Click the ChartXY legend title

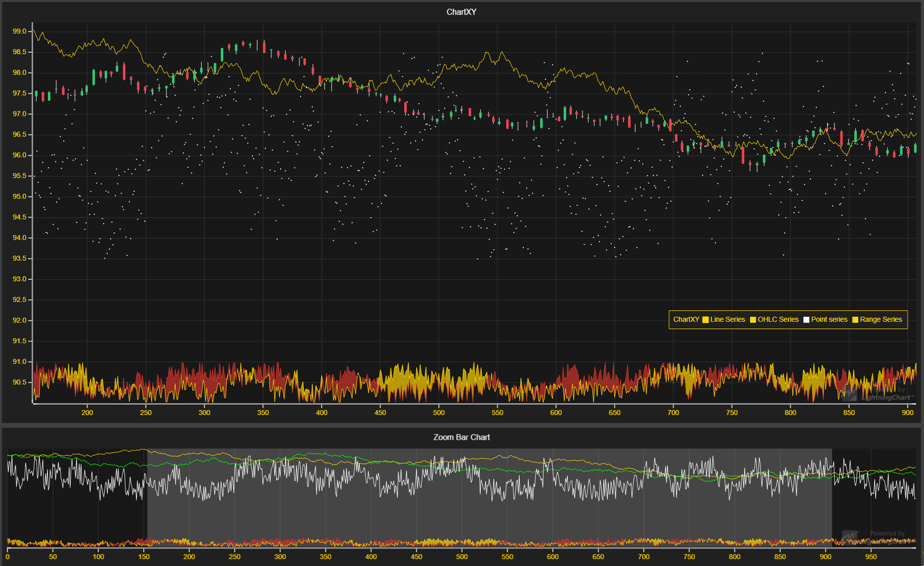pos(686,320)
